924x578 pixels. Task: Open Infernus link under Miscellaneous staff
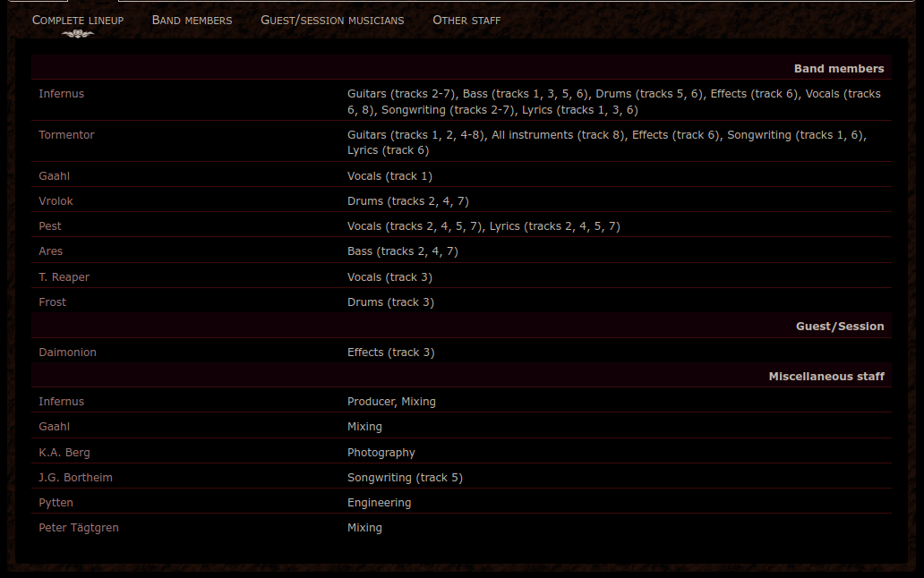click(x=61, y=402)
